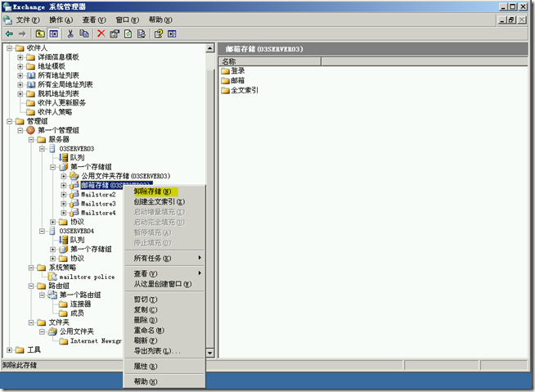Click the Help question mark toolbar icon

(x=159, y=34)
